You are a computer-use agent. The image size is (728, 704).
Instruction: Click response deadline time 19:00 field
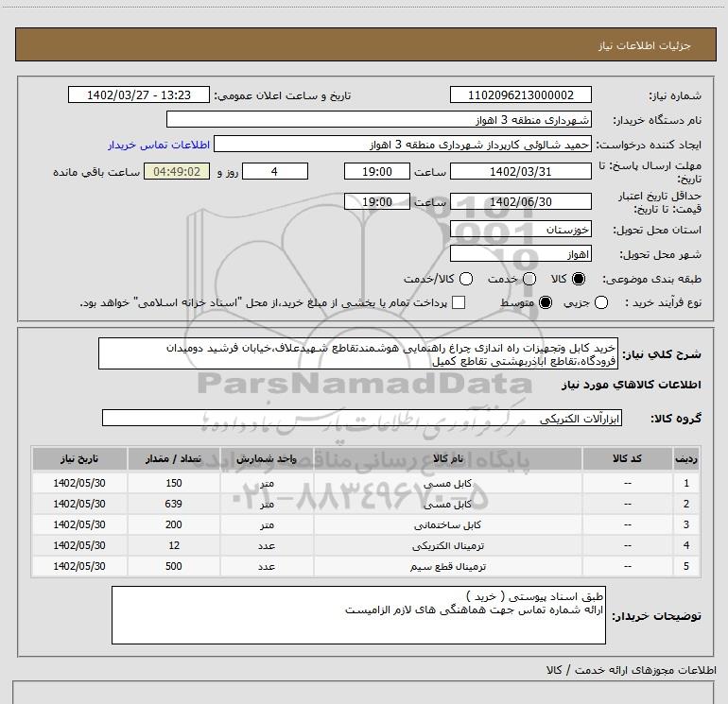point(377,171)
